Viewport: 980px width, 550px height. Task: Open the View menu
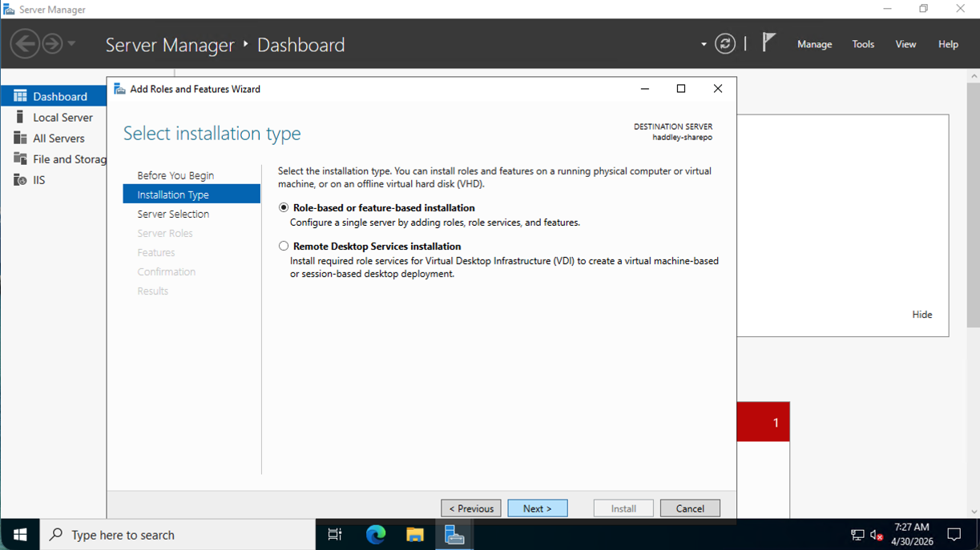[905, 44]
